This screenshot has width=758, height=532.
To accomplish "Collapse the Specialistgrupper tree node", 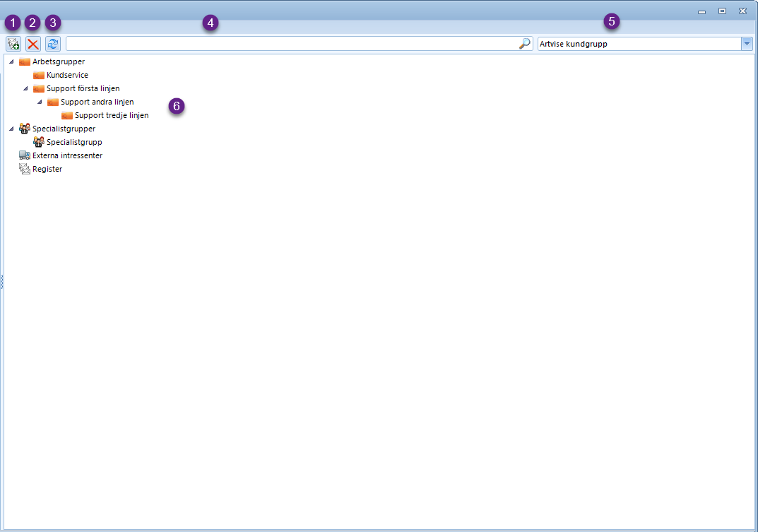I will [11, 129].
